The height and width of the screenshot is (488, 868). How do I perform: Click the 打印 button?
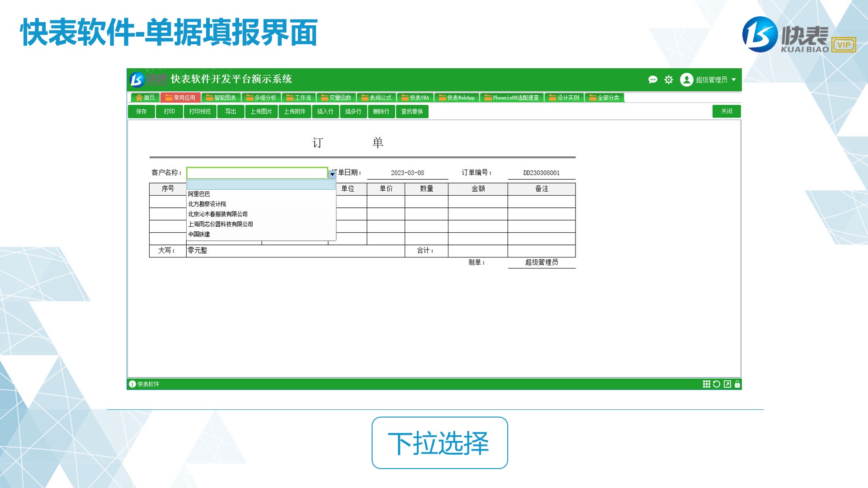pyautogui.click(x=170, y=112)
